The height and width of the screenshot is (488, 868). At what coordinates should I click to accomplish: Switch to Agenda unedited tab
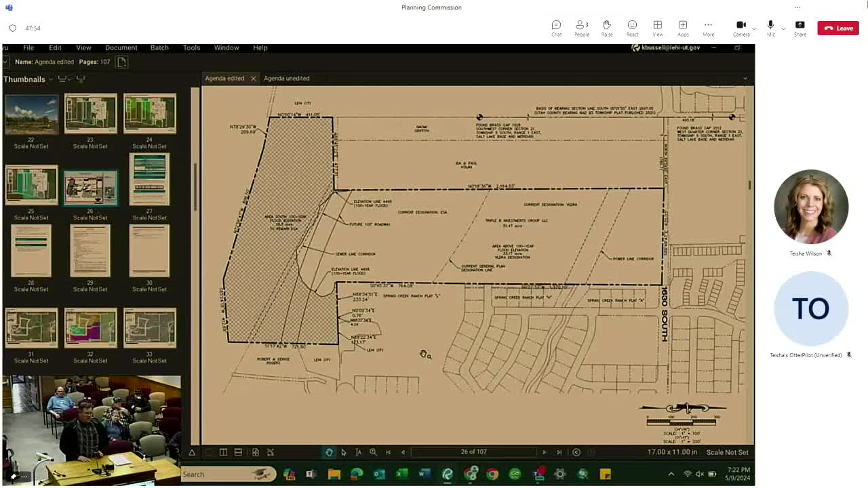coord(286,78)
